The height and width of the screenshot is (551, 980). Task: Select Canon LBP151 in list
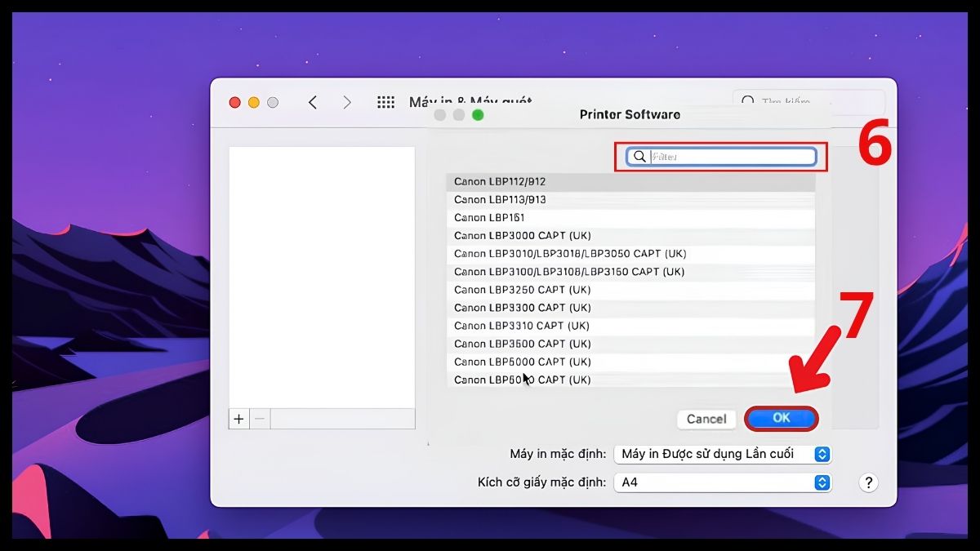point(630,218)
